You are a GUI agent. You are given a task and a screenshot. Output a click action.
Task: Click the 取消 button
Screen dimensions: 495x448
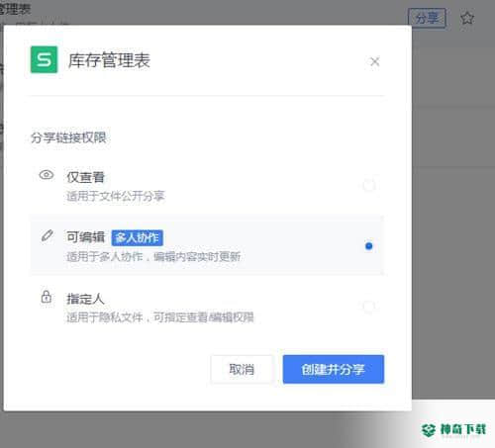(x=242, y=369)
